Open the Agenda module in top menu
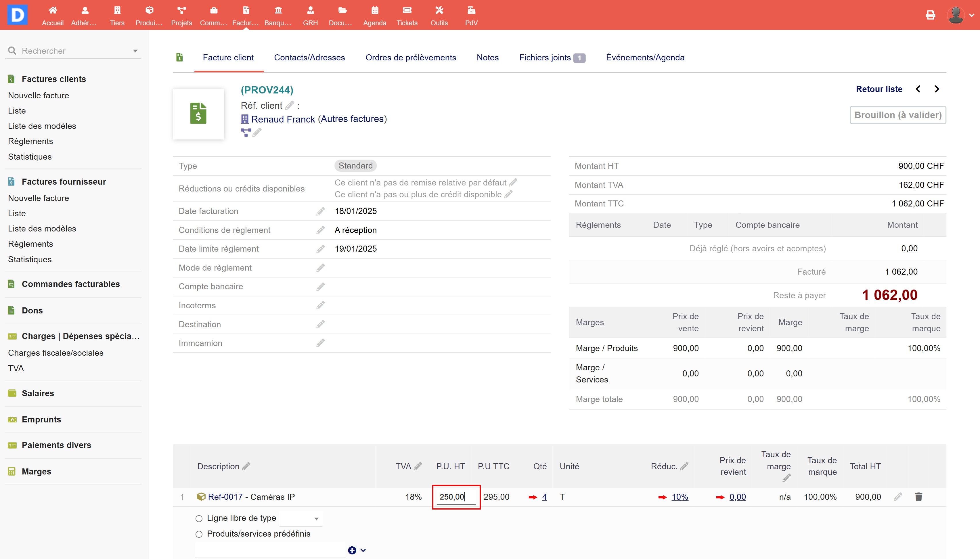 374,15
